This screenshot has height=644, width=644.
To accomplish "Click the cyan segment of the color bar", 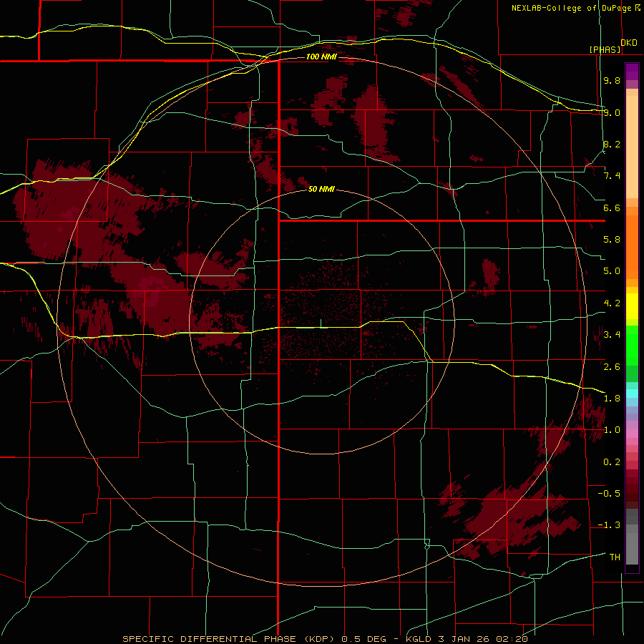I will click(x=632, y=394).
